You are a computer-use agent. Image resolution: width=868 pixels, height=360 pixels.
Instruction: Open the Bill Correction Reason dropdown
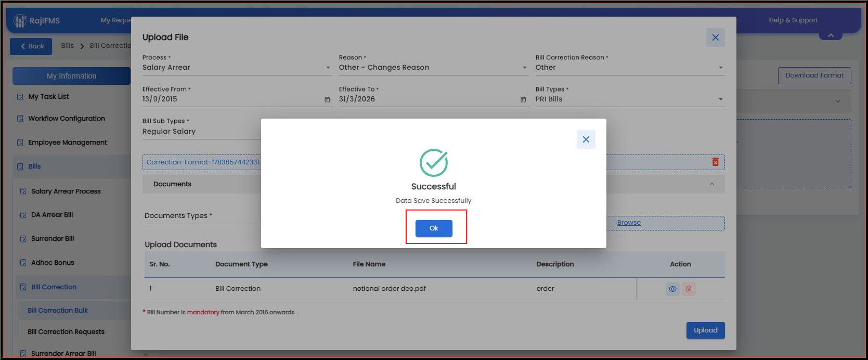(721, 68)
